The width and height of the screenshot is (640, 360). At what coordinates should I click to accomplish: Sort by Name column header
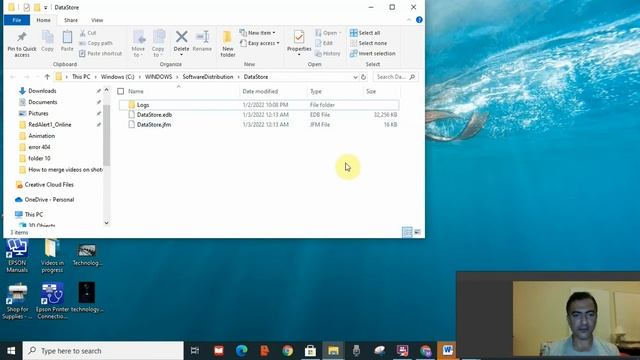tap(136, 91)
